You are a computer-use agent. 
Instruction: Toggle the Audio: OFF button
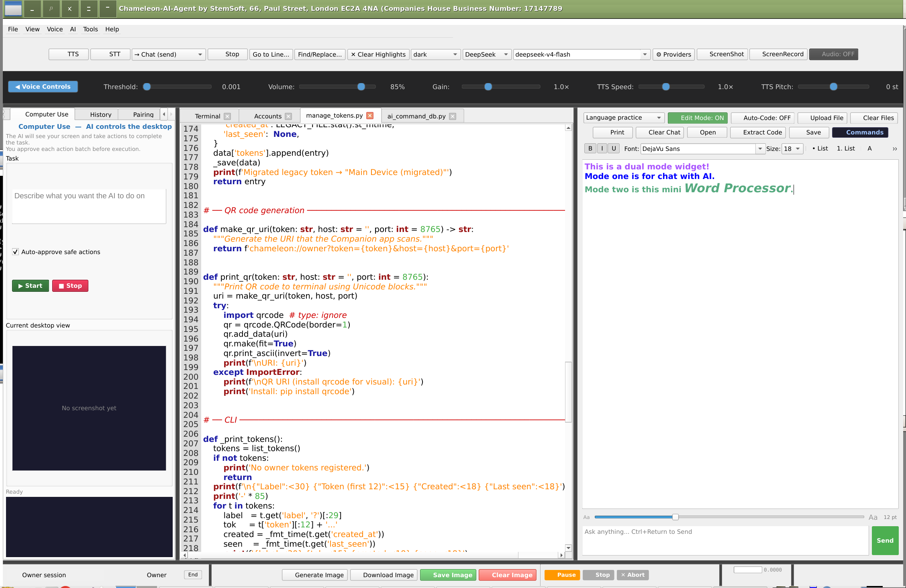[834, 54]
